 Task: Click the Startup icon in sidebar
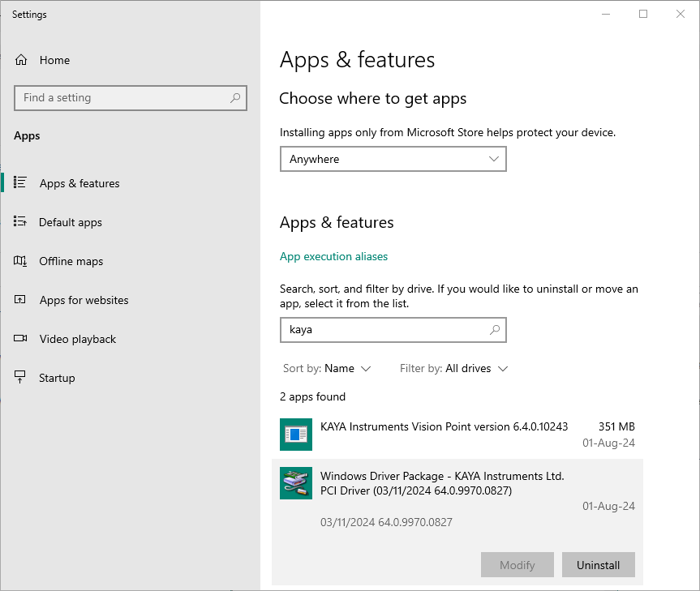tap(21, 378)
